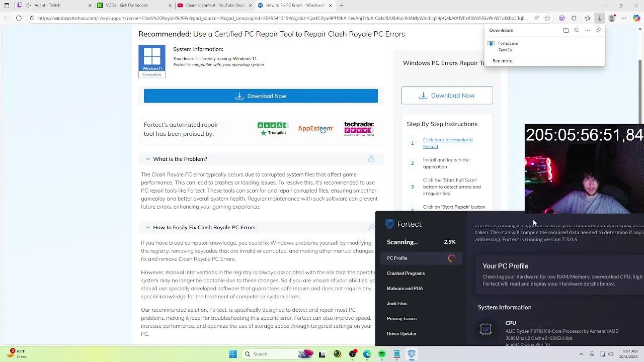Open Edge Copilot icon in toolbar
This screenshot has height=362, width=644.
pos(636,18)
